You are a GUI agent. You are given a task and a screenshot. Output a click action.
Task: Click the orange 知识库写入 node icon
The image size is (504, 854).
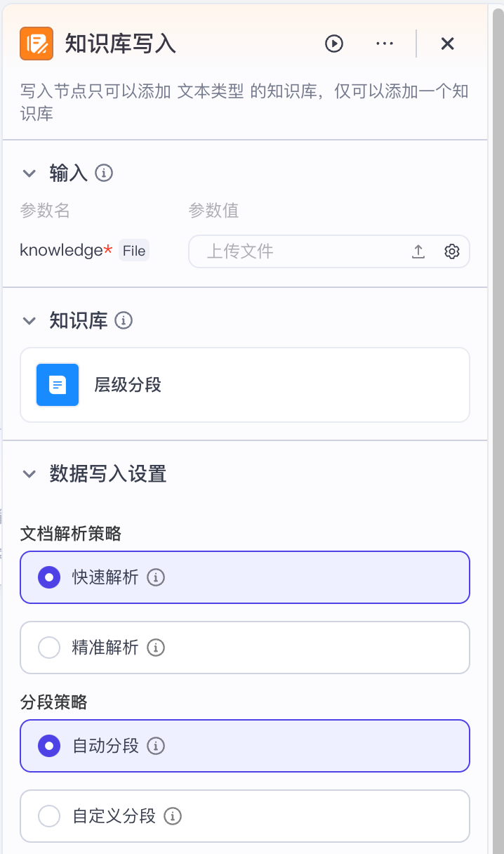coord(37,44)
